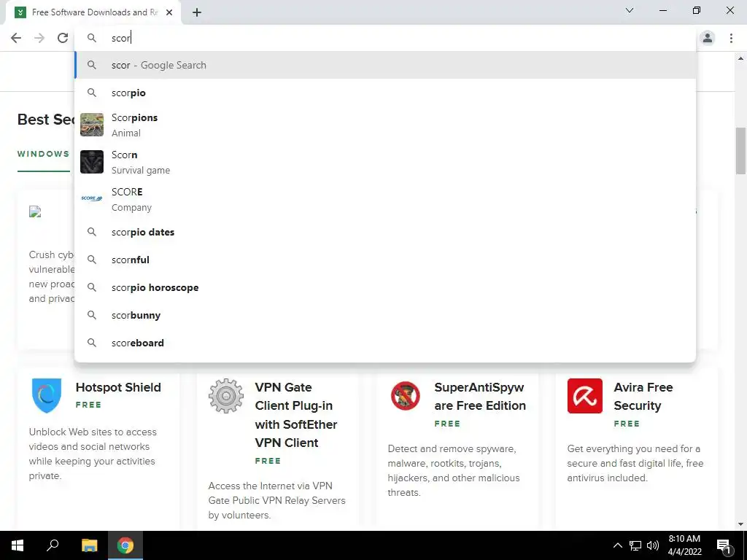
Task: Click the tab's green download favicon
Action: pos(20,12)
